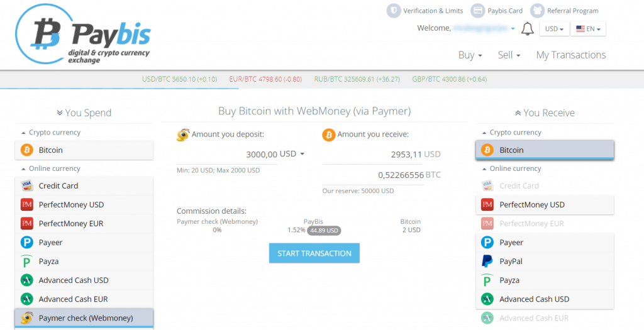Select Paymer check (Webmoney) label
This screenshot has width=644, height=330.
86,318
